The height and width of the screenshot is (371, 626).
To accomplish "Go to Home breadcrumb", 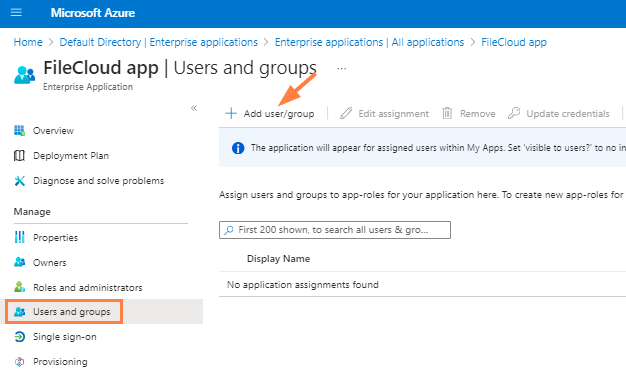I will click(x=28, y=42).
